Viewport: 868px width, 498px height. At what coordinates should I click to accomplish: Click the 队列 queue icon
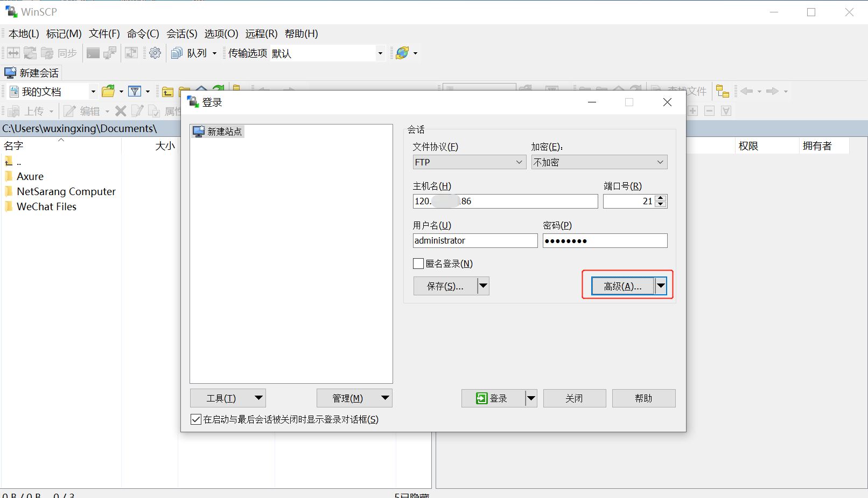(x=177, y=53)
